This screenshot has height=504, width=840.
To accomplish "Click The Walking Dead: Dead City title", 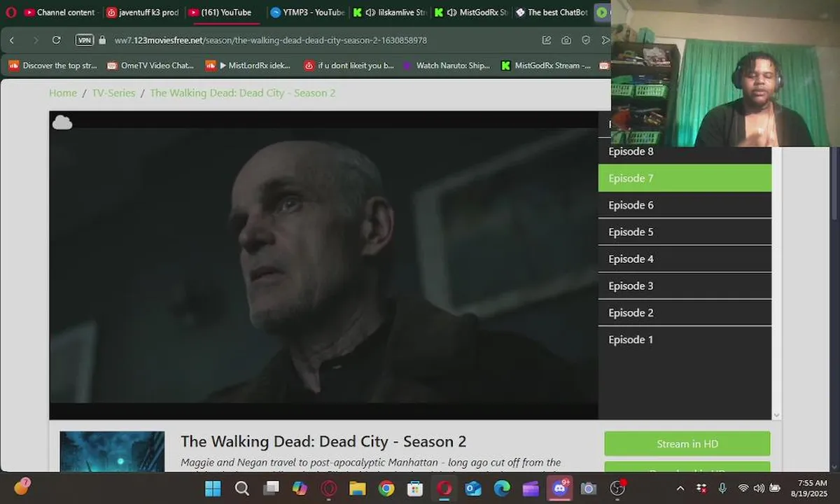I will (323, 442).
